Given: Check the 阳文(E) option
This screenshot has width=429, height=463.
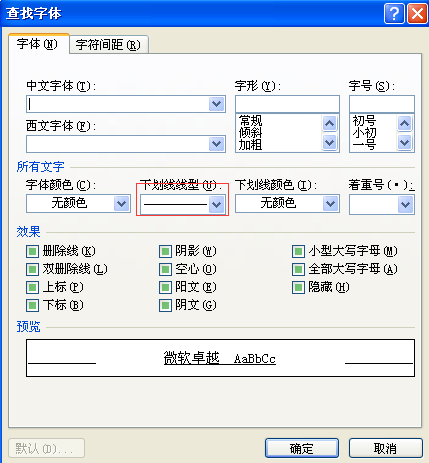Looking at the screenshot, I should pyautogui.click(x=165, y=287).
